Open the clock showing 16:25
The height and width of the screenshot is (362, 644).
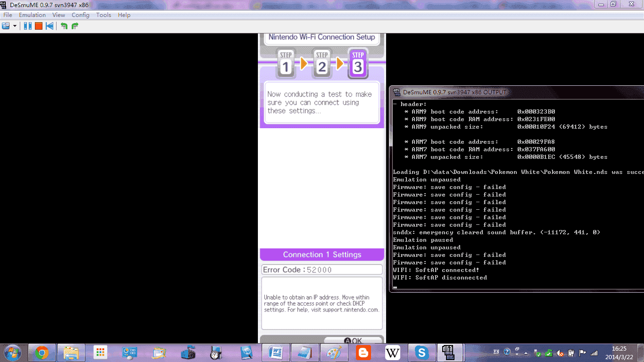coord(619,353)
